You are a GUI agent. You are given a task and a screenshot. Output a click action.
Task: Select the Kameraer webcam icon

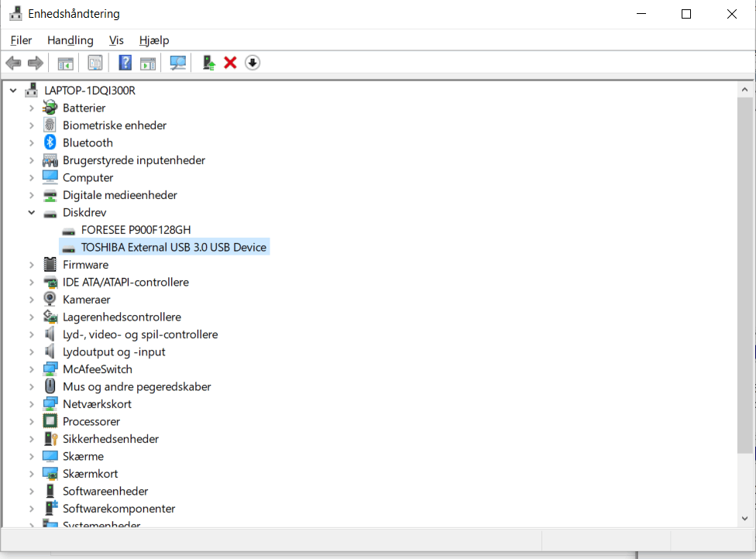point(50,299)
